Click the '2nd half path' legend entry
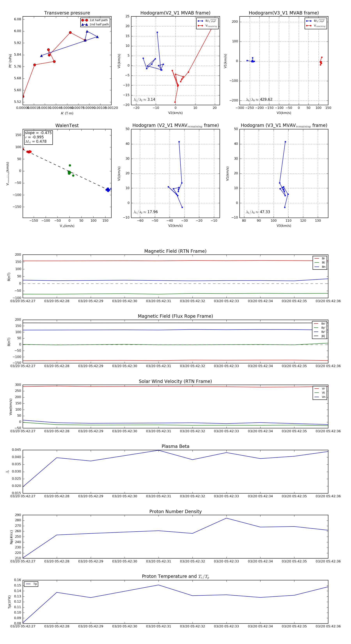 (95, 25)
